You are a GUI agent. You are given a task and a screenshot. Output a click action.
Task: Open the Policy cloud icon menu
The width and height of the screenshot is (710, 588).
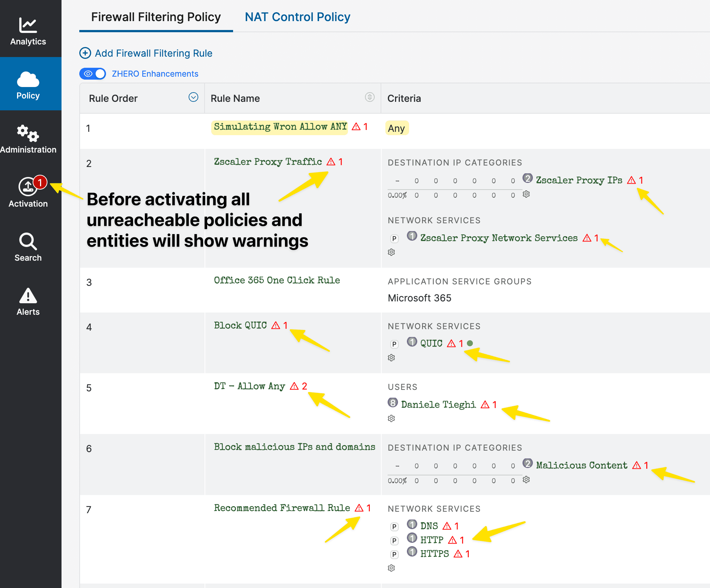pos(28,85)
